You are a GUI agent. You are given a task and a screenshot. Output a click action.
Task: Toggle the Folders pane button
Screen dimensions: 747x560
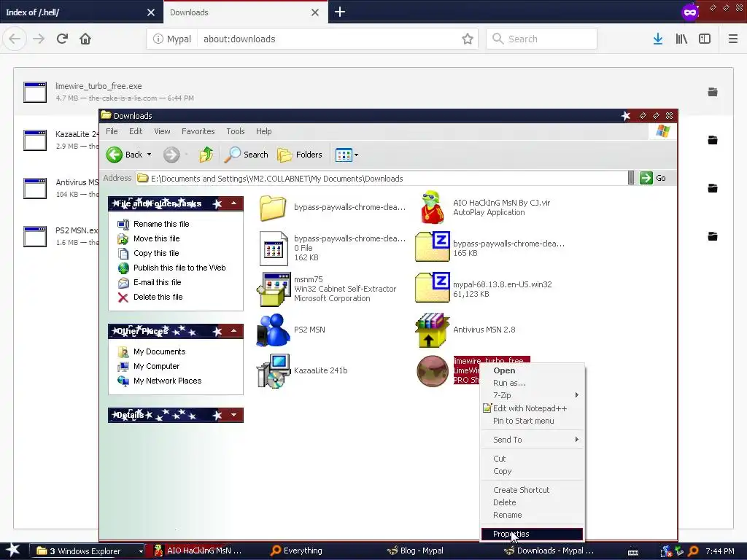[300, 155]
